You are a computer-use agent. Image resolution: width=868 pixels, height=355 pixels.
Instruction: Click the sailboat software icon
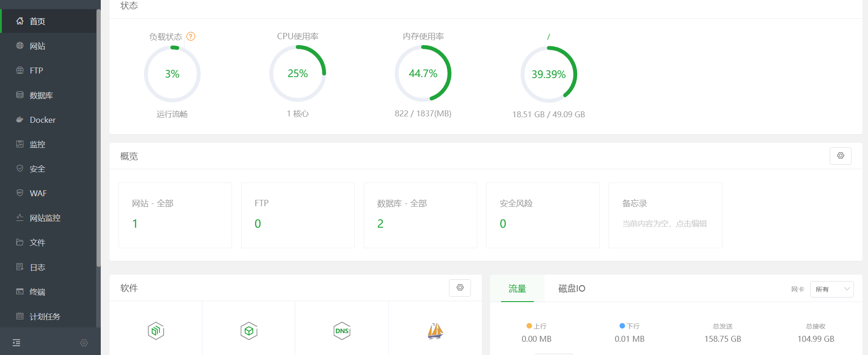435,331
